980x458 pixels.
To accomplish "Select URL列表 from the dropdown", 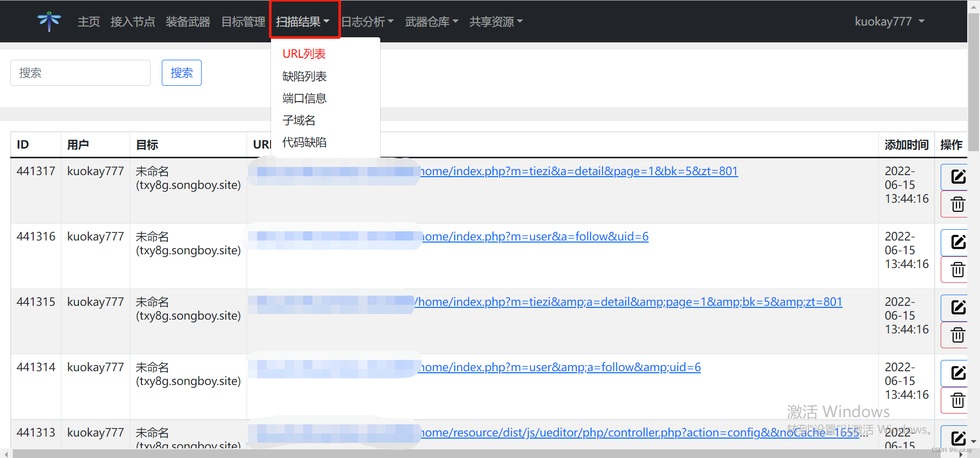I will tap(304, 54).
